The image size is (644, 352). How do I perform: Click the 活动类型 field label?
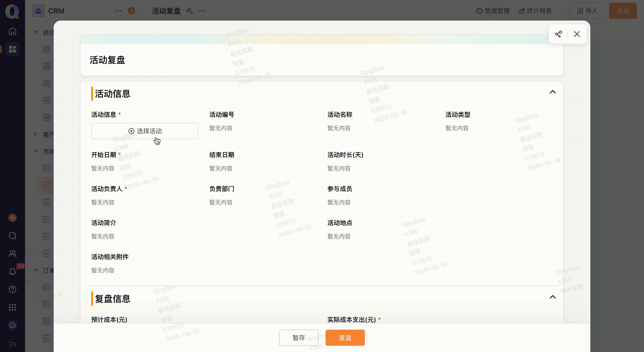click(x=458, y=115)
